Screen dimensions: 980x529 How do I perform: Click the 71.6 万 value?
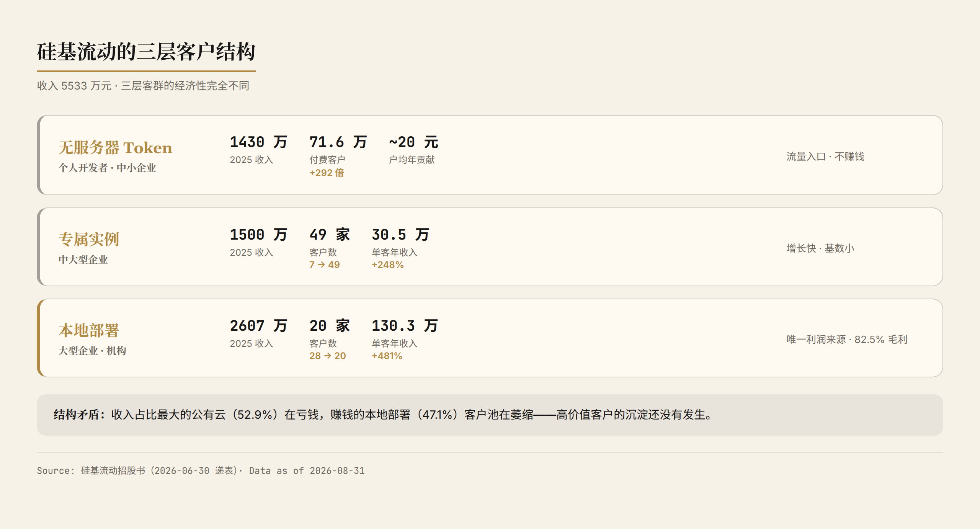click(338, 142)
